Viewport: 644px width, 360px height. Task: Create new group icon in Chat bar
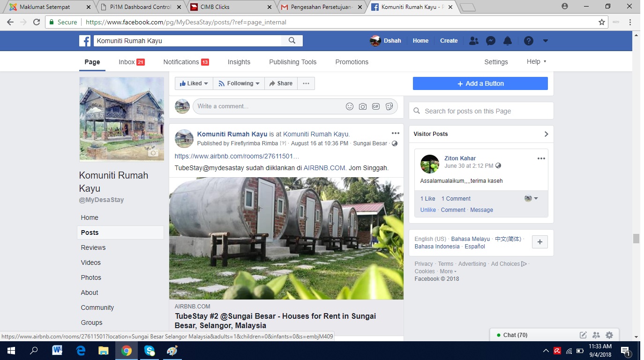coord(596,335)
